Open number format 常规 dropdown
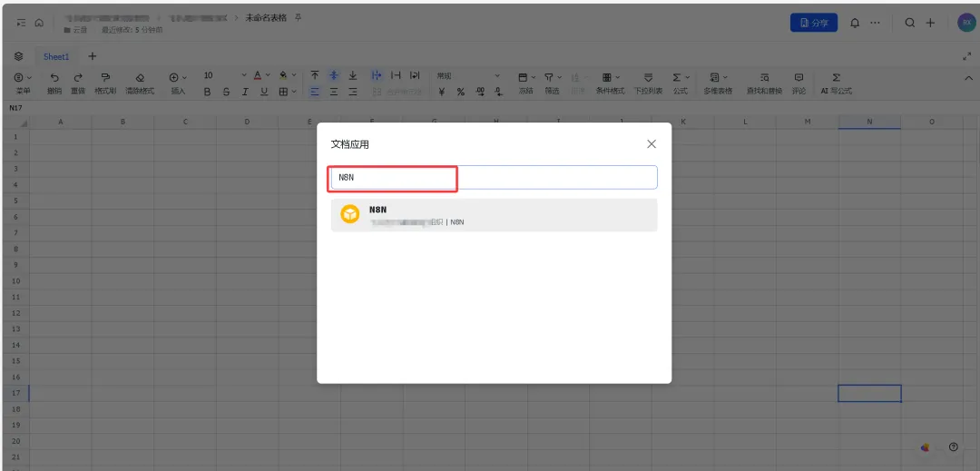Viewport: 980px width, 471px height. coord(468,75)
